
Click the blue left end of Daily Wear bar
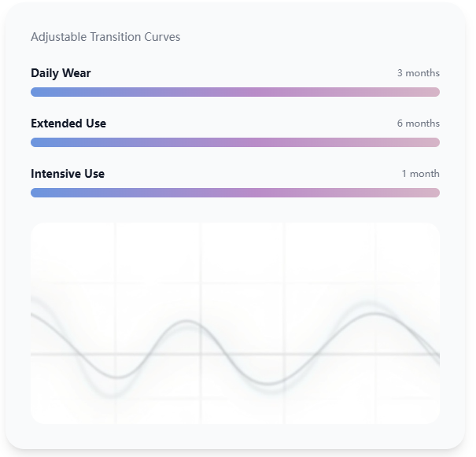(38, 92)
